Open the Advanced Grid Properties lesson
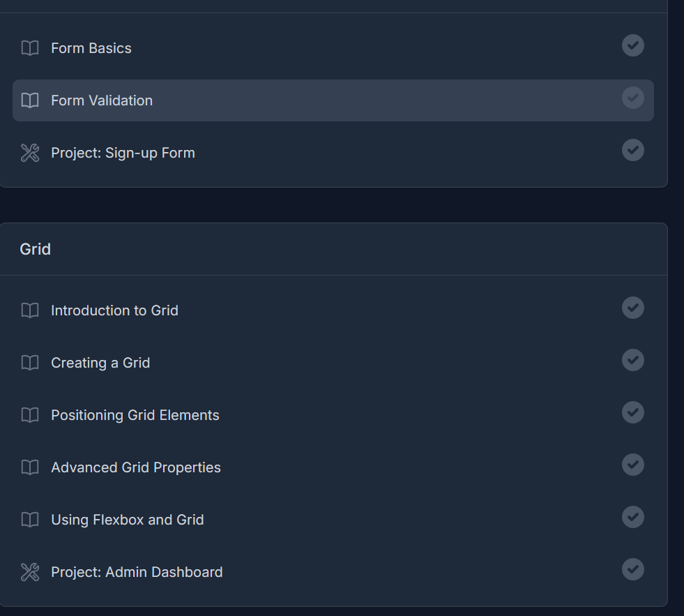This screenshot has width=684, height=616. [x=136, y=467]
